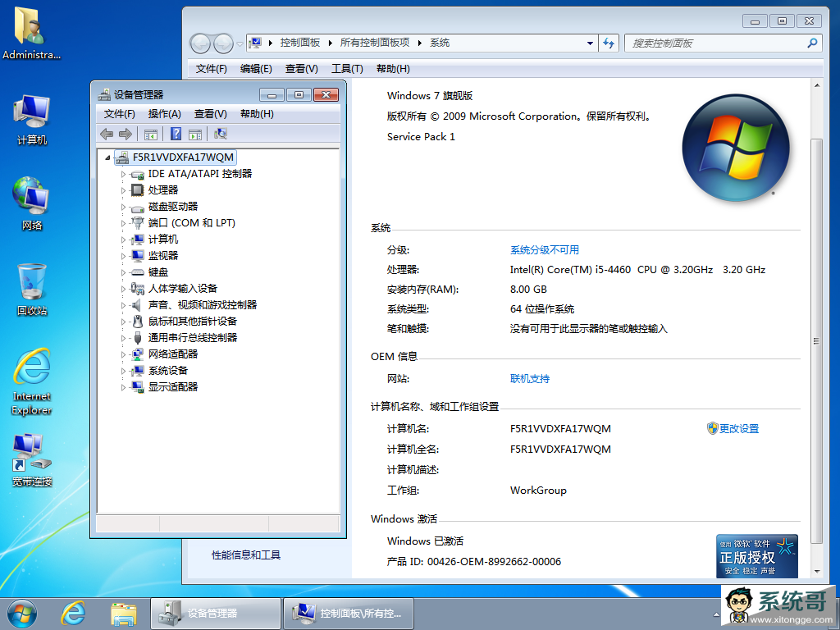Launch Internet Explorer from the taskbar
This screenshot has height=630, width=840.
73,614
